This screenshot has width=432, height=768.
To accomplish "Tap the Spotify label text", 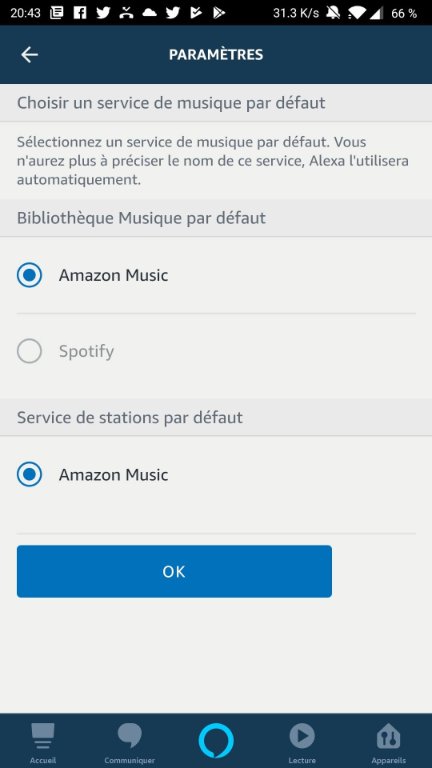I will (87, 351).
